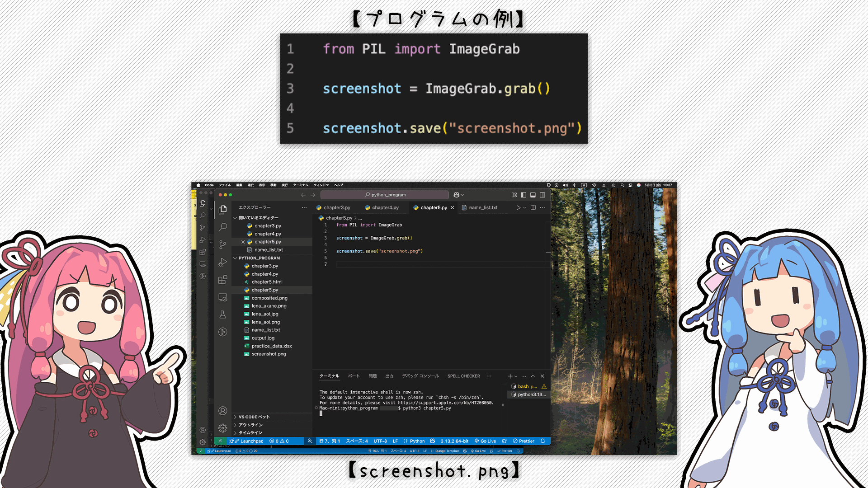Viewport: 868px width, 488px height.
Task: Open Search view in front window activity bar
Action: 222,227
